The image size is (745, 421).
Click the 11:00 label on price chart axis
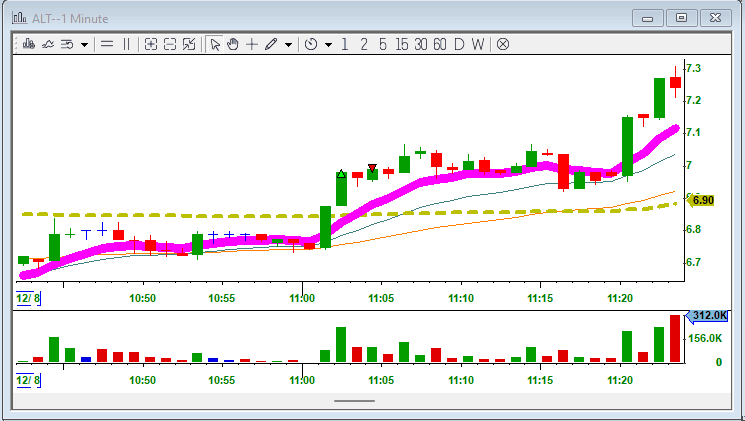tap(302, 298)
